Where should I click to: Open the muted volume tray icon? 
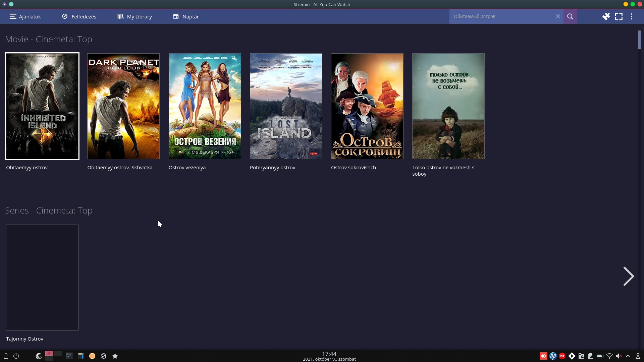(x=619, y=356)
